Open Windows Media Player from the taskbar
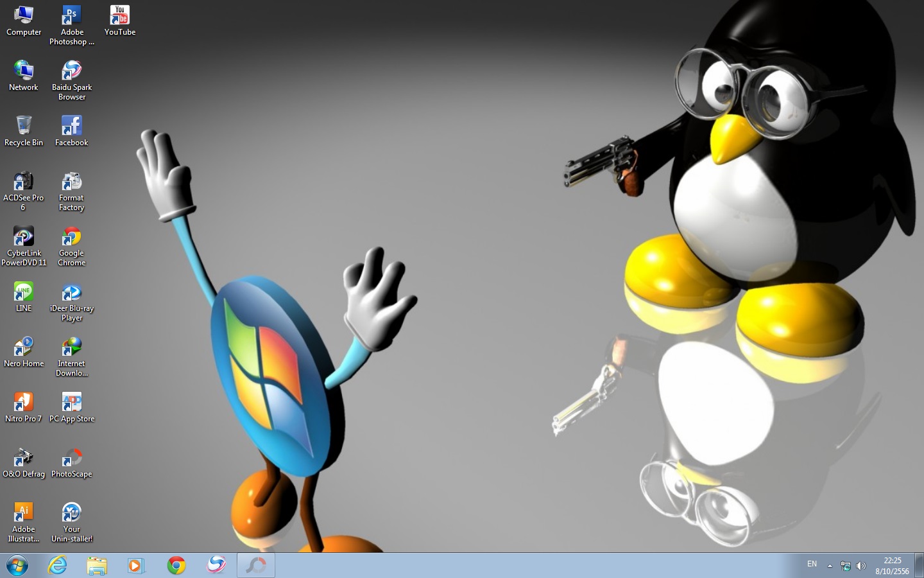This screenshot has width=924, height=578. [136, 565]
